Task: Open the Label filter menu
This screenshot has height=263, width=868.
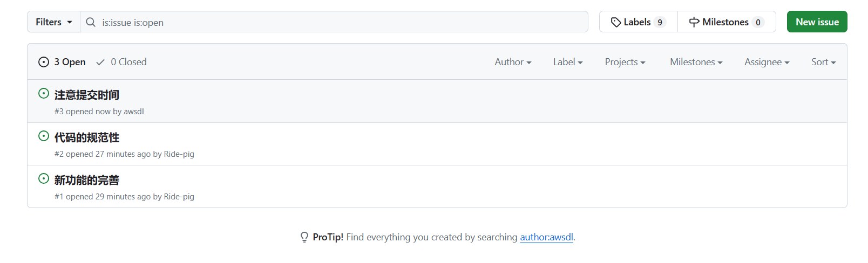Action: click(x=568, y=62)
